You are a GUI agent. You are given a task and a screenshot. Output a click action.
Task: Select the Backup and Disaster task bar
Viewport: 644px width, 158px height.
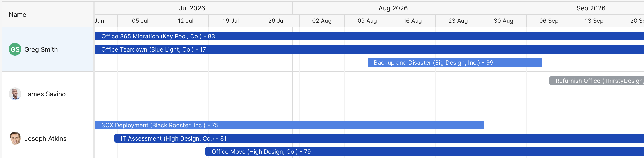(x=455, y=62)
